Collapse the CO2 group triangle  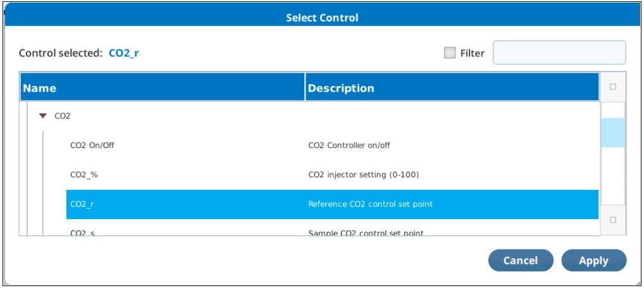(x=43, y=116)
